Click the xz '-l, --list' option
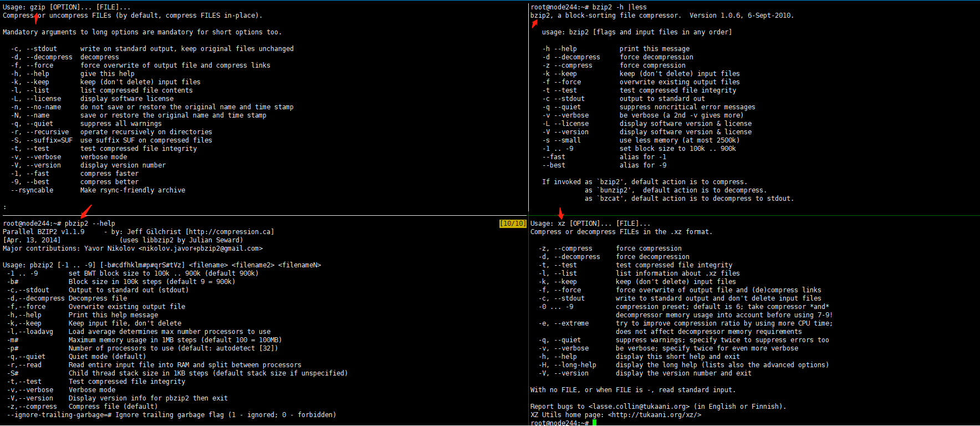The image size is (980, 426). 558,273
